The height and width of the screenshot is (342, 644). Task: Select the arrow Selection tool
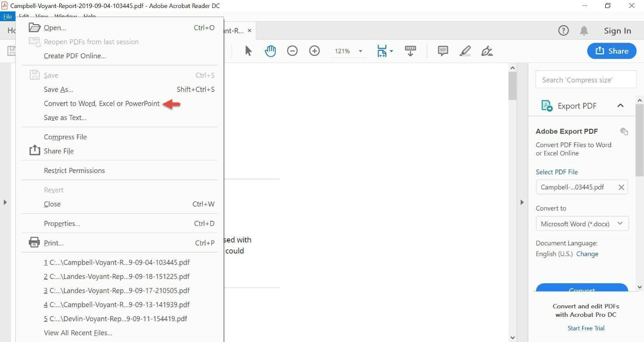tap(248, 51)
